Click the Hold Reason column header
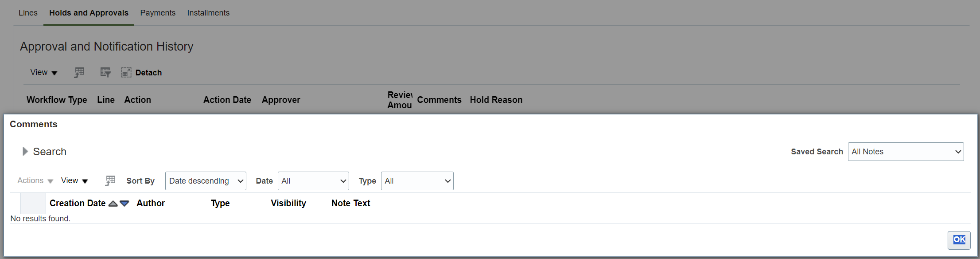Viewport: 980px width, 259px height. (x=496, y=100)
